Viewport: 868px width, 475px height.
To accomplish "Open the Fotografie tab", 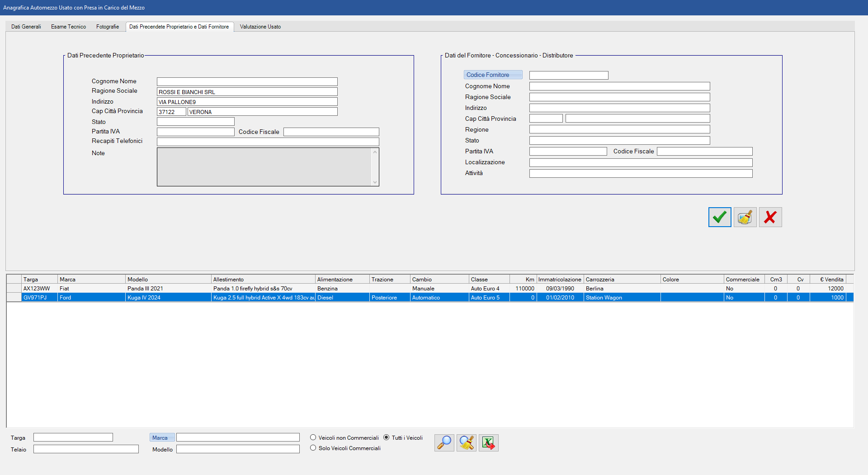I will coord(108,27).
